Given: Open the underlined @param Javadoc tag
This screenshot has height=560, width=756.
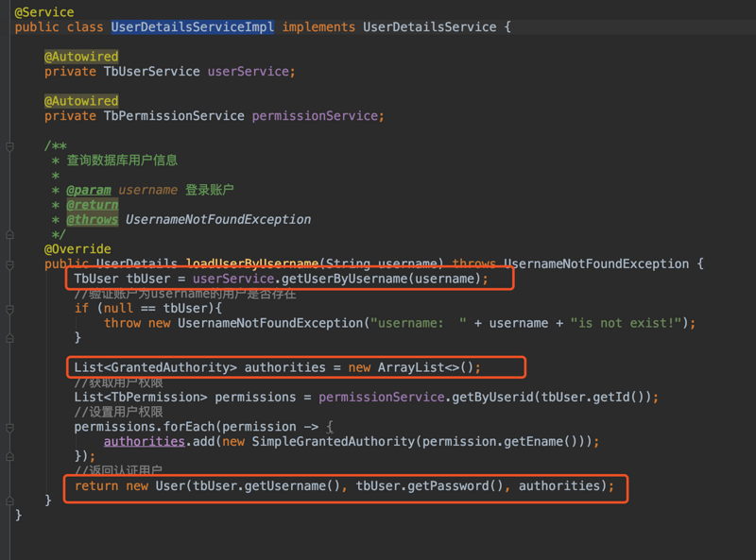Looking at the screenshot, I should pyautogui.click(x=89, y=190).
